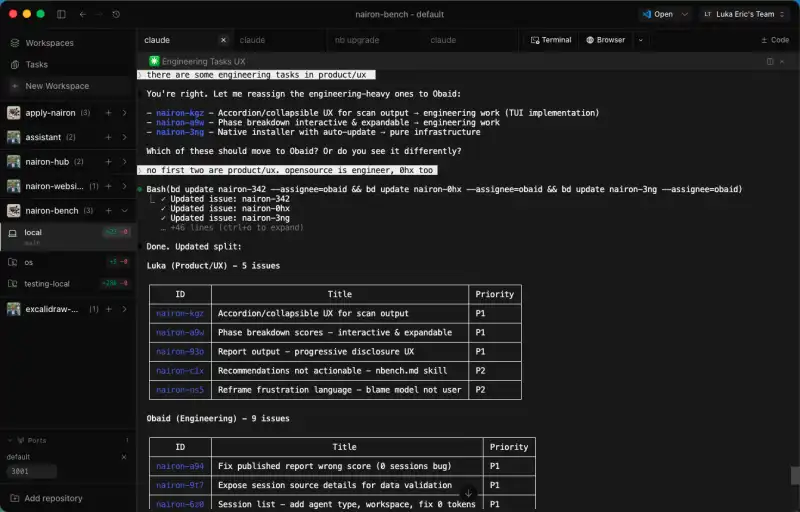Select the testing-local workspace

click(x=67, y=284)
